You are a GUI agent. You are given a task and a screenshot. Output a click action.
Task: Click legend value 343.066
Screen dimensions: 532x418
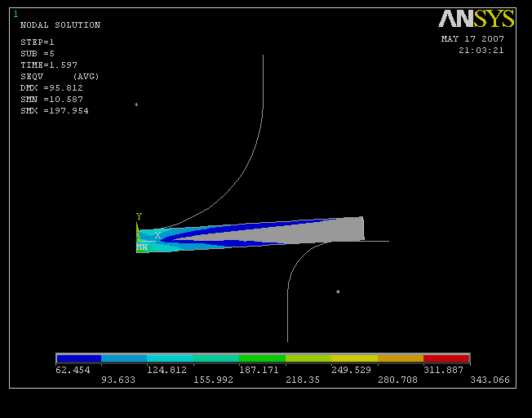pyautogui.click(x=490, y=380)
